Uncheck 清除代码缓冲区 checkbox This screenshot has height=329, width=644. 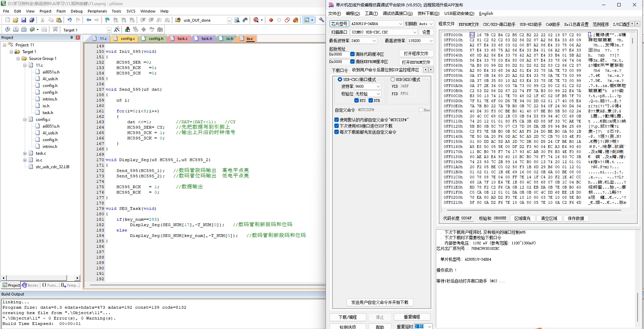352,54
